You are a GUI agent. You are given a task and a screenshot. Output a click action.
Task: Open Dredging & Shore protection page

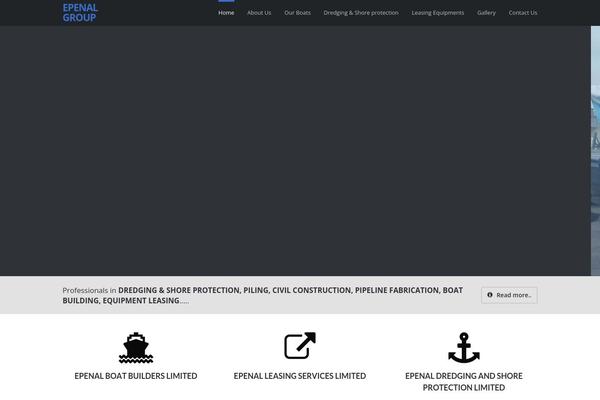[x=361, y=13]
